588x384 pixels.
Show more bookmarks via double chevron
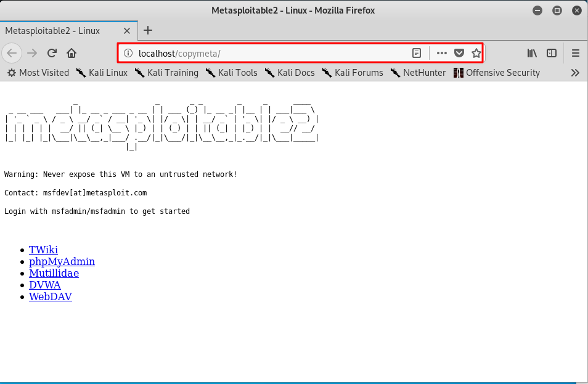pos(575,73)
